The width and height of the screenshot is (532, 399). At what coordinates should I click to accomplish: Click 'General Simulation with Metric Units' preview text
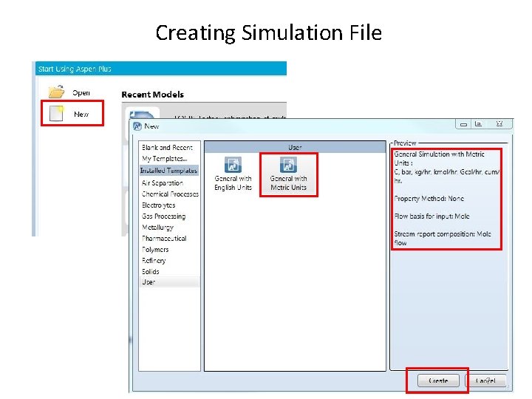click(x=439, y=158)
